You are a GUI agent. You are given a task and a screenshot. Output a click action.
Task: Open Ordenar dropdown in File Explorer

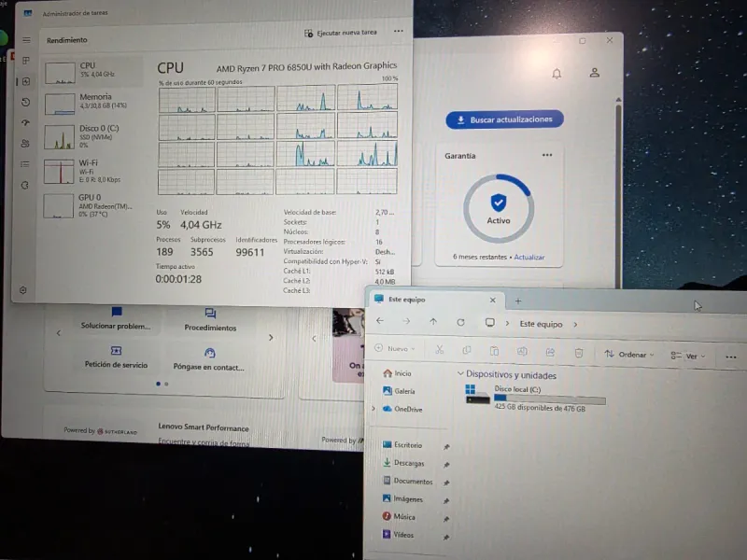coord(629,355)
